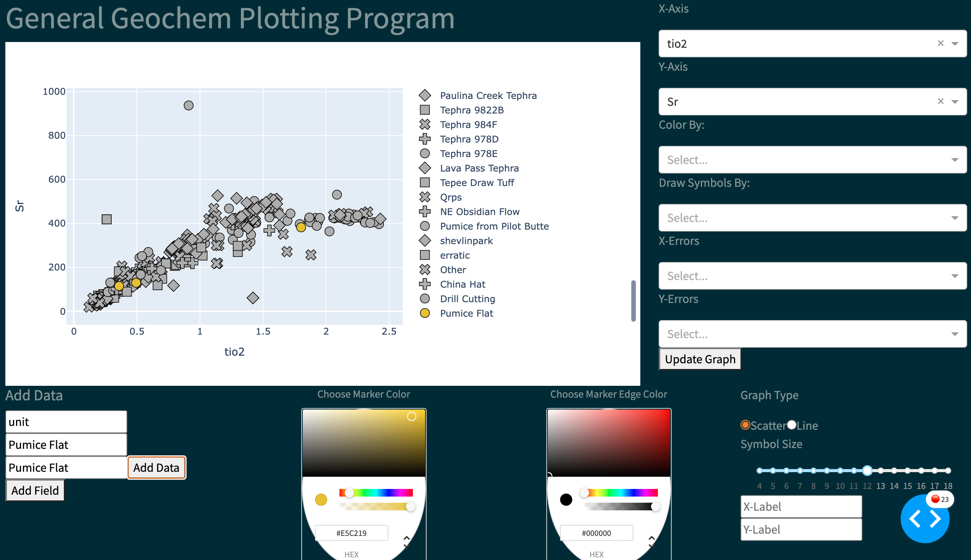Screen dimensions: 971x560
Task: Select the Line graph type
Action: click(x=792, y=425)
